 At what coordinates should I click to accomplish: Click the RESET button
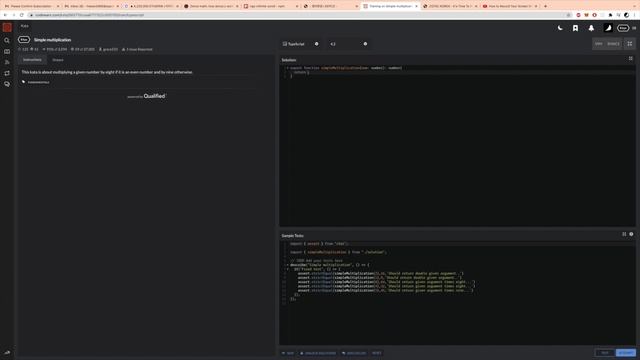point(376,353)
